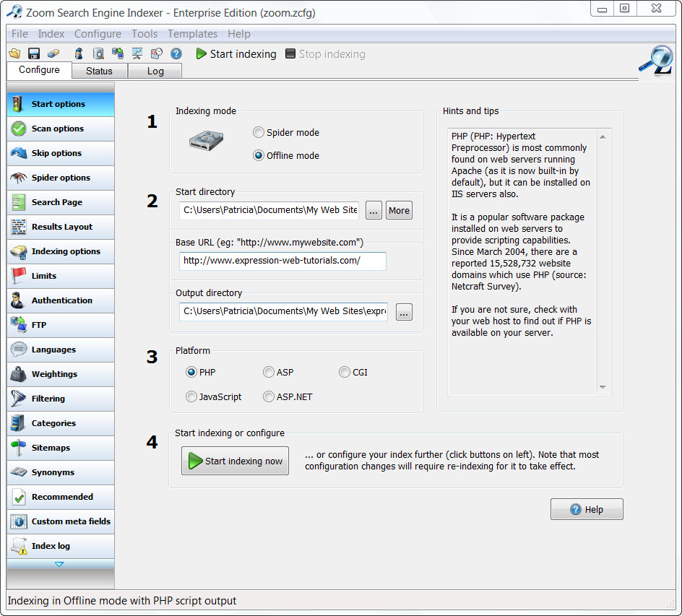Click the Start indexing now button

pyautogui.click(x=235, y=461)
